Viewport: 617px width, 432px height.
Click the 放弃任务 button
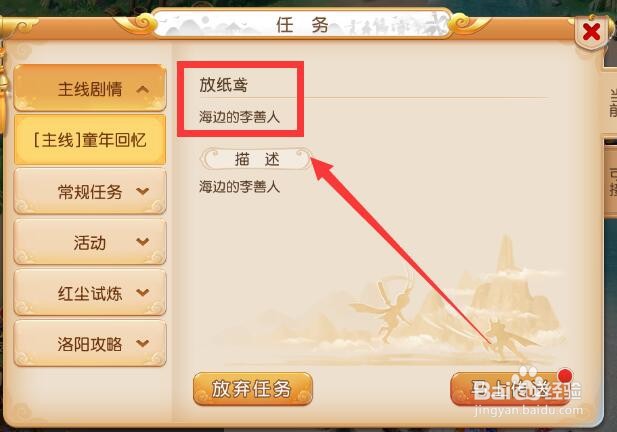253,389
